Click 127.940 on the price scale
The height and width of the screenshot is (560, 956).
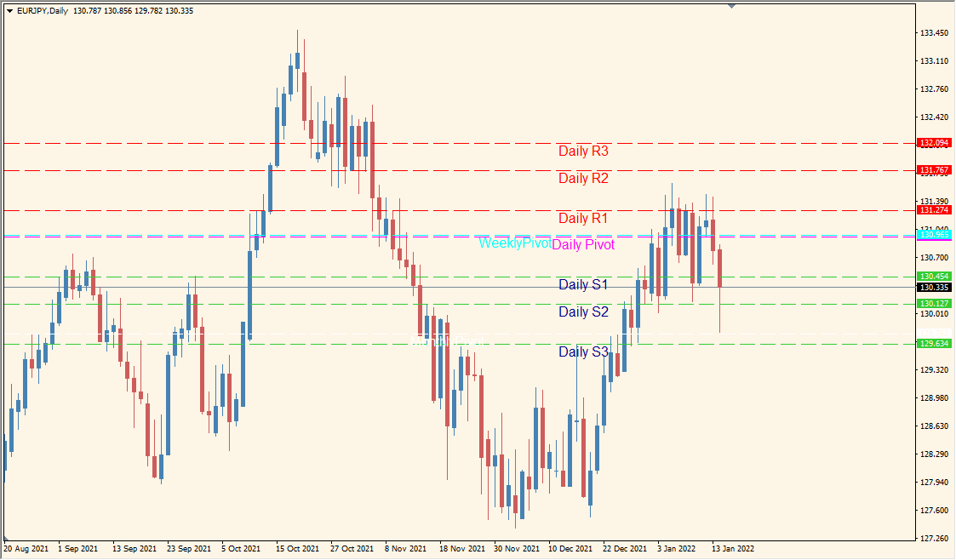click(x=934, y=482)
